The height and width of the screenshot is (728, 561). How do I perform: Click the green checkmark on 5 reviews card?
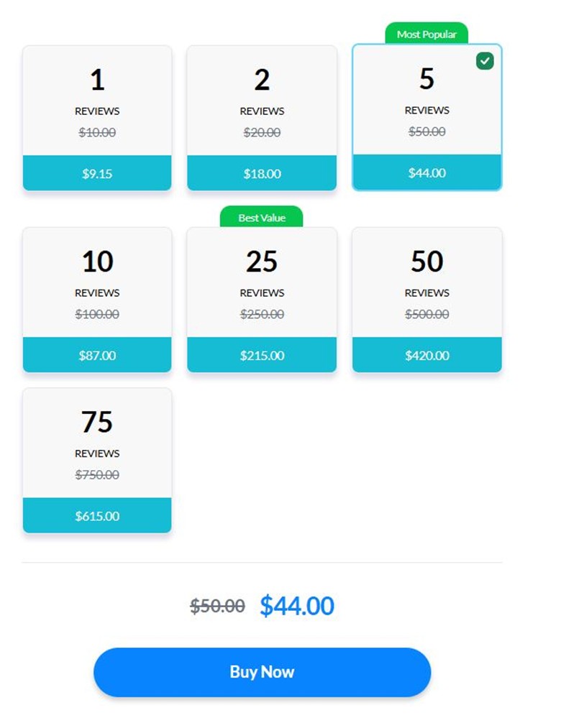[x=485, y=61]
